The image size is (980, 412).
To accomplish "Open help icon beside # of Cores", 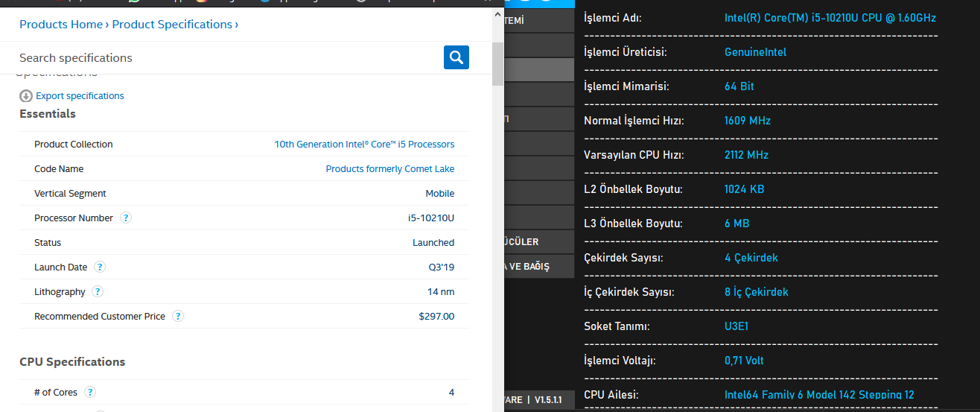I will click(90, 393).
